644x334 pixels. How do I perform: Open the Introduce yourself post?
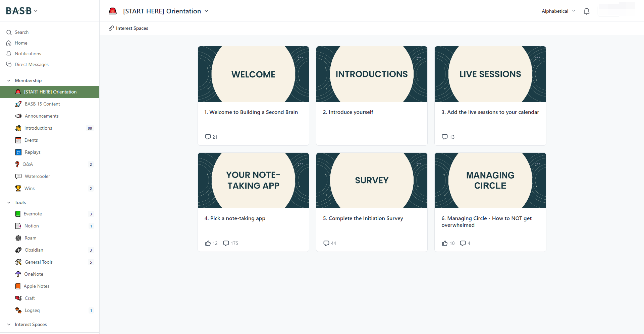click(x=348, y=112)
